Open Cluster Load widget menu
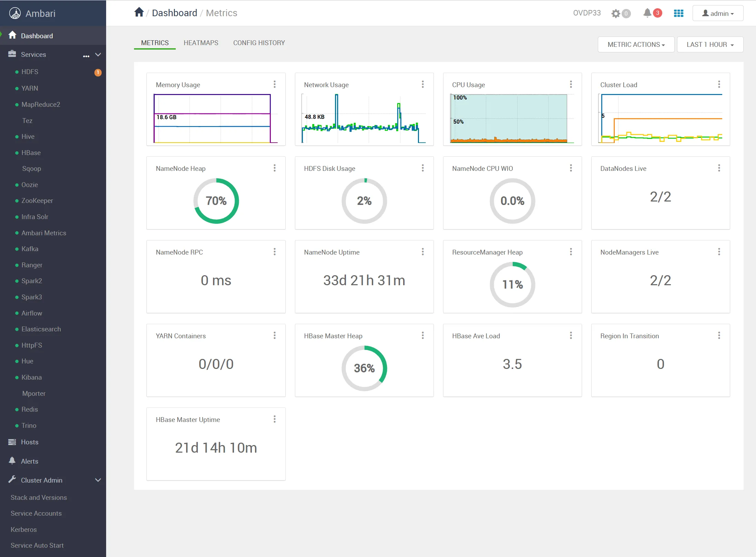The height and width of the screenshot is (557, 756). point(719,84)
